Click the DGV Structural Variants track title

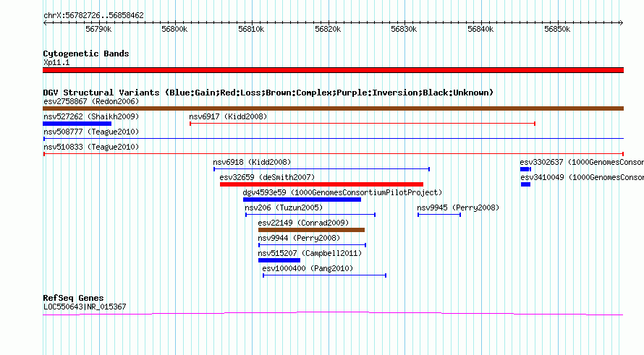pos(268,93)
